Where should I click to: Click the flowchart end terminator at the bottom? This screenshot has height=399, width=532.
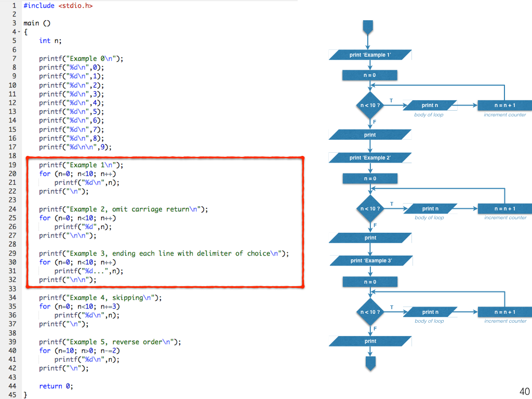(370, 363)
